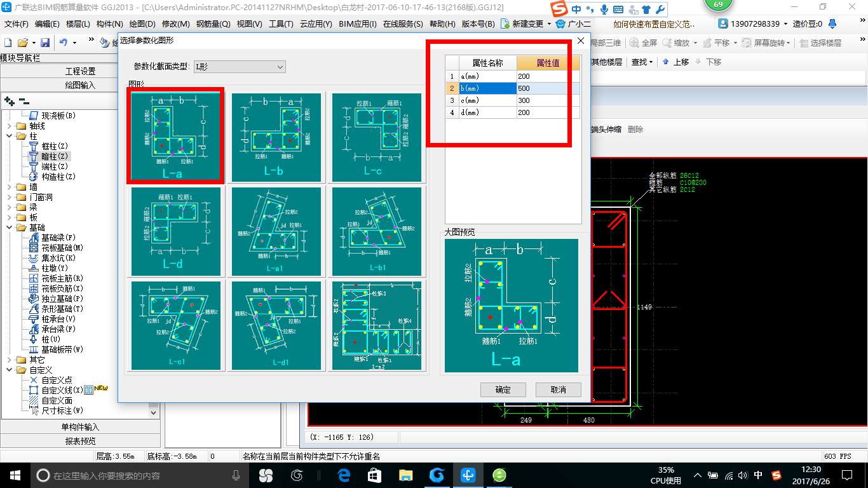Click the new file icon in toolbar
The height and width of the screenshot is (488, 868).
click(x=8, y=43)
